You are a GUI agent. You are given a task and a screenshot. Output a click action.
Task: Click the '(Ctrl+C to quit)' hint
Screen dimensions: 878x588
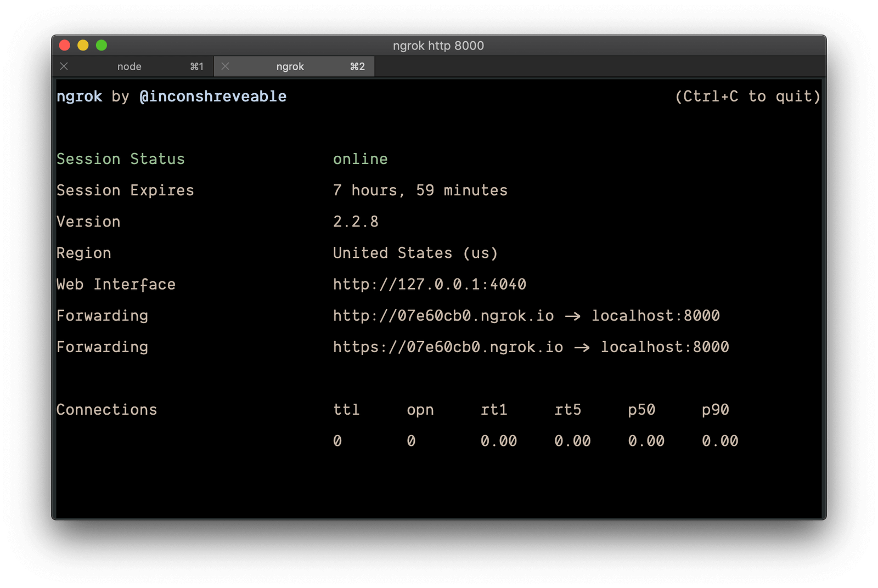point(748,97)
